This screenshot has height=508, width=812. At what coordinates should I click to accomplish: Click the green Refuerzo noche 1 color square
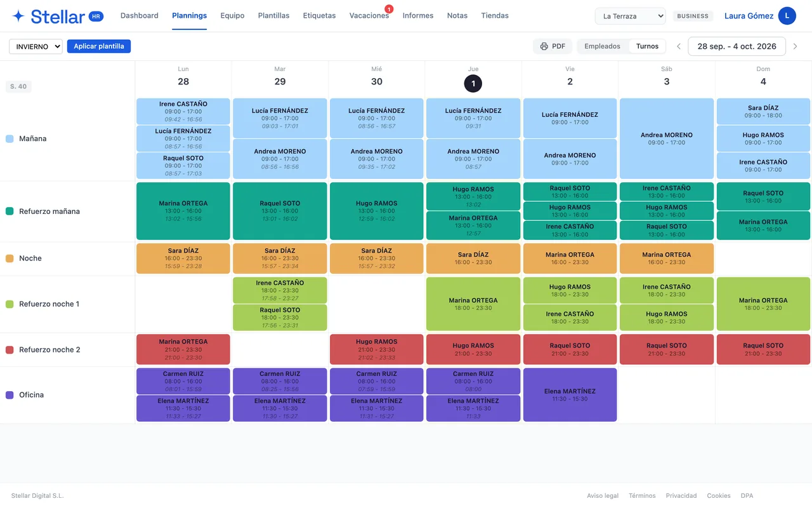pos(10,304)
